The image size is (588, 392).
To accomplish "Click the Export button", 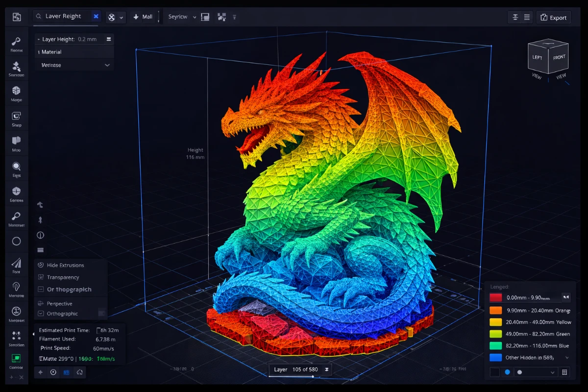I will pyautogui.click(x=554, y=17).
